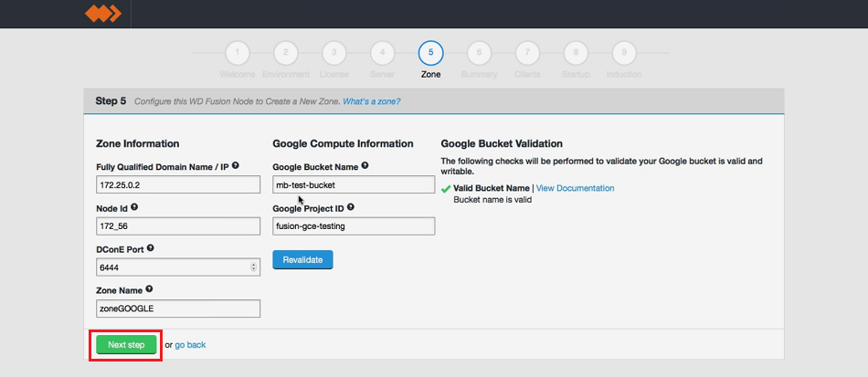This screenshot has height=377, width=868.
Task: Go to step 6 Summary
Action: [x=479, y=53]
